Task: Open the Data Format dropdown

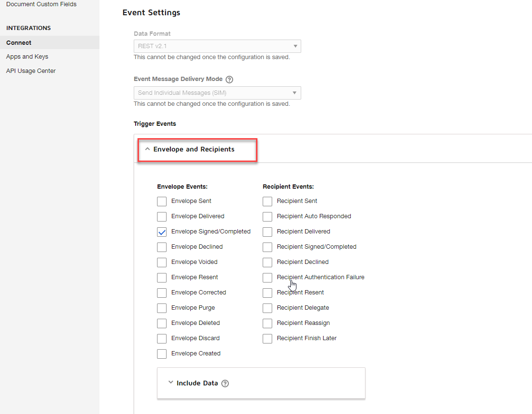Action: [x=217, y=46]
